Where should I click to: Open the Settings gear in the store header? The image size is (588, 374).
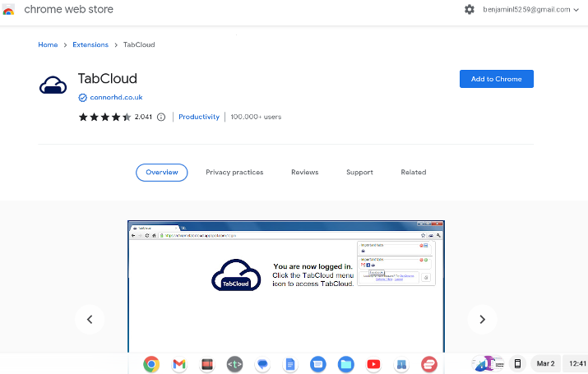469,10
